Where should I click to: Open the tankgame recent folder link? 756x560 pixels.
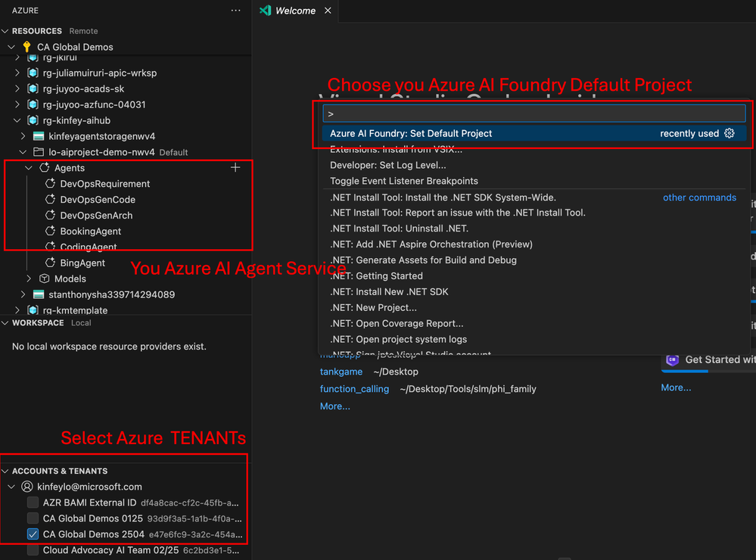click(x=341, y=372)
